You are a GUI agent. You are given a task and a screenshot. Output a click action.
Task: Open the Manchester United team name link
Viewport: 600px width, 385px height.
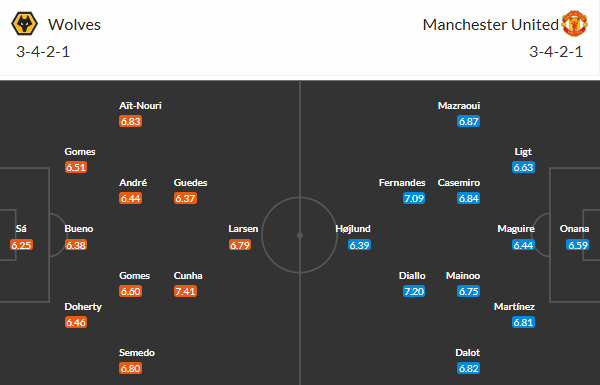click(491, 24)
